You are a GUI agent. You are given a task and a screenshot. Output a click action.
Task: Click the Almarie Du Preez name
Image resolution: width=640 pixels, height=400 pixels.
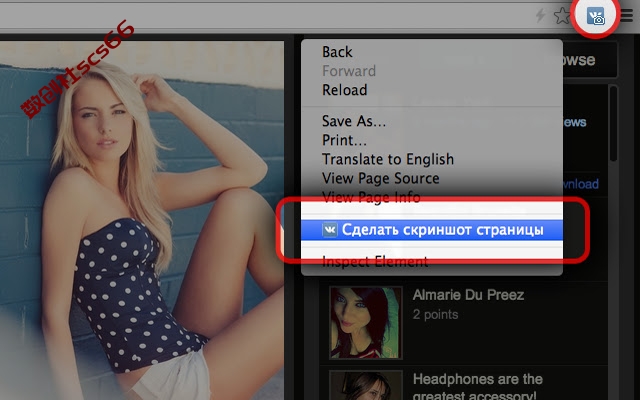[x=468, y=295]
